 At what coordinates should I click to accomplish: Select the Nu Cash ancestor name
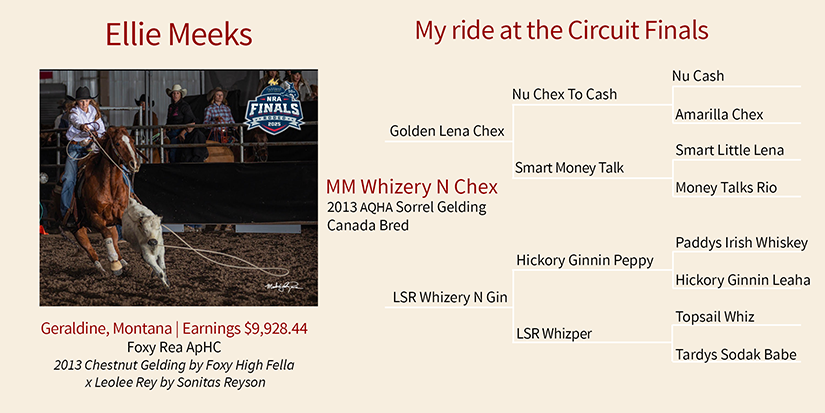click(x=698, y=76)
